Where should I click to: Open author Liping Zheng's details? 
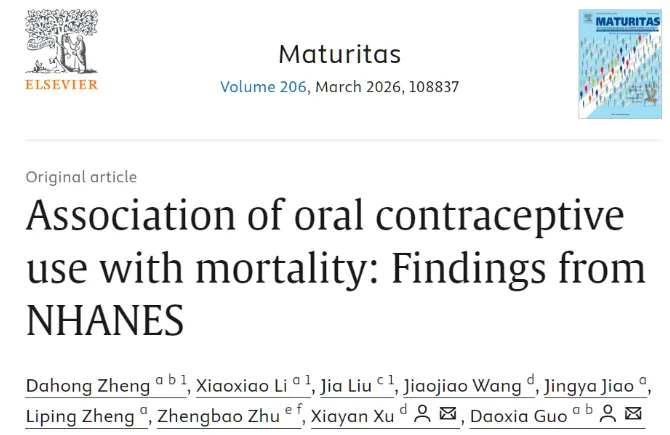point(81,414)
